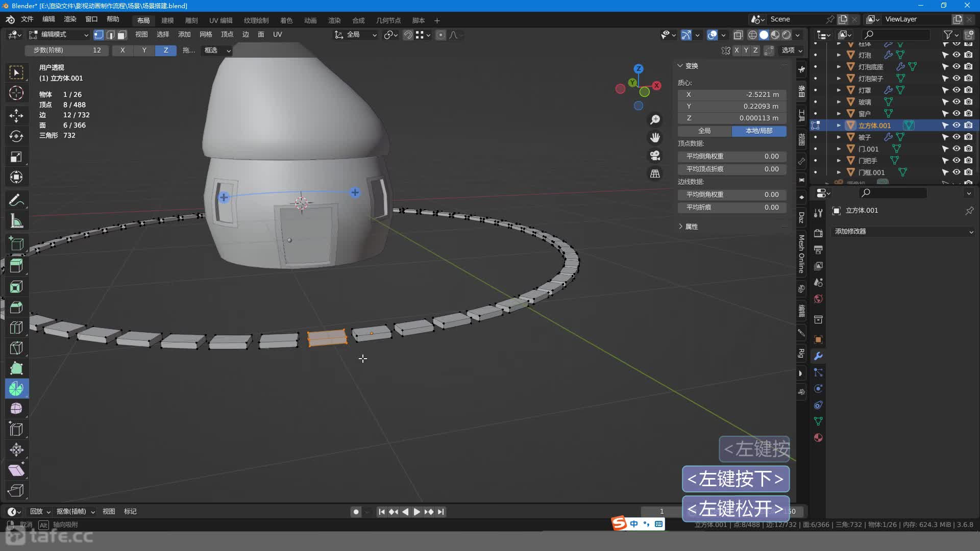Click the 本地/局部 transform button
Viewport: 980px width, 551px height.
(x=759, y=131)
